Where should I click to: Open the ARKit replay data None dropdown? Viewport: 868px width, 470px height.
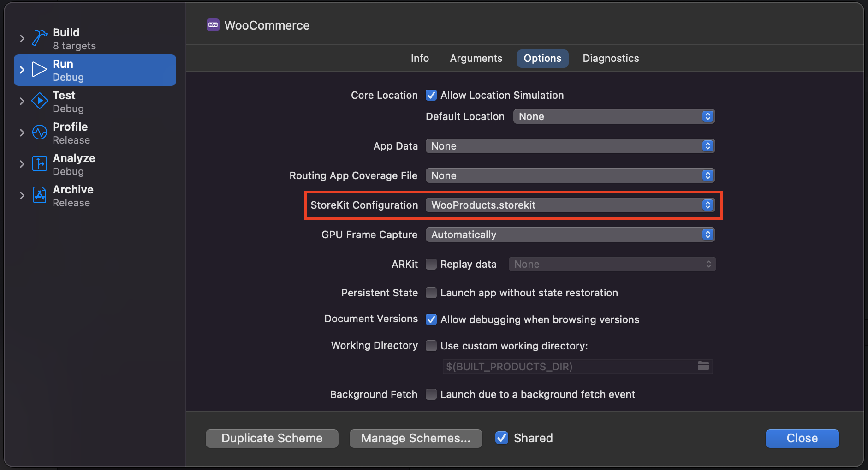612,264
